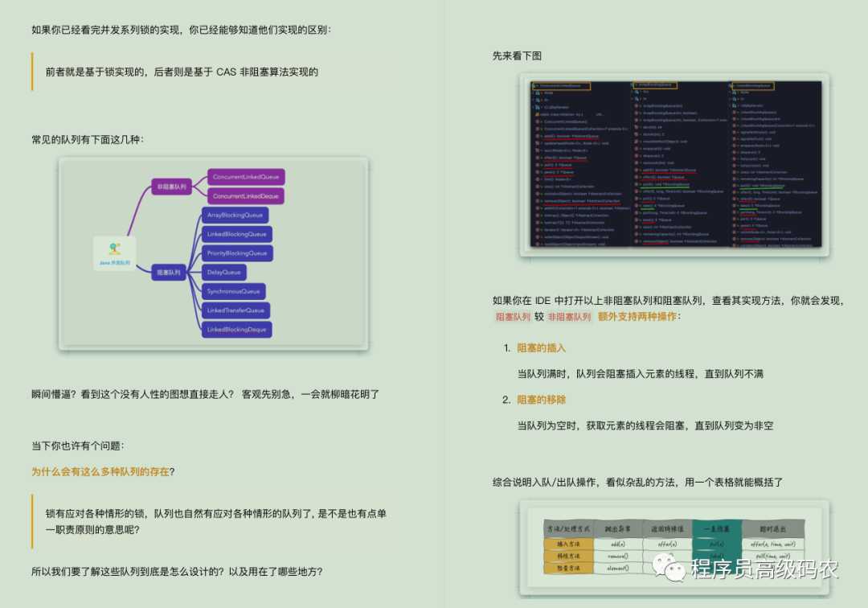Click the yellow table row label 插入方法
This screenshot has width=868, height=608.
pyautogui.click(x=569, y=544)
